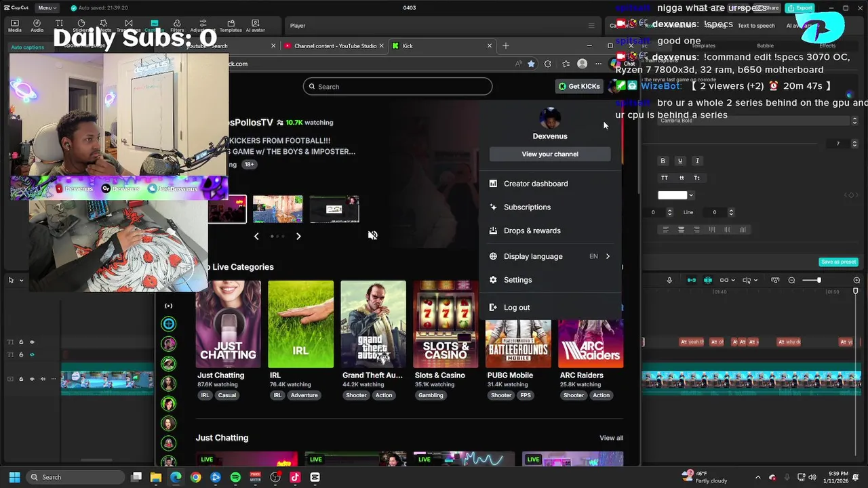Open Settings from Kick profile menu

550,280
